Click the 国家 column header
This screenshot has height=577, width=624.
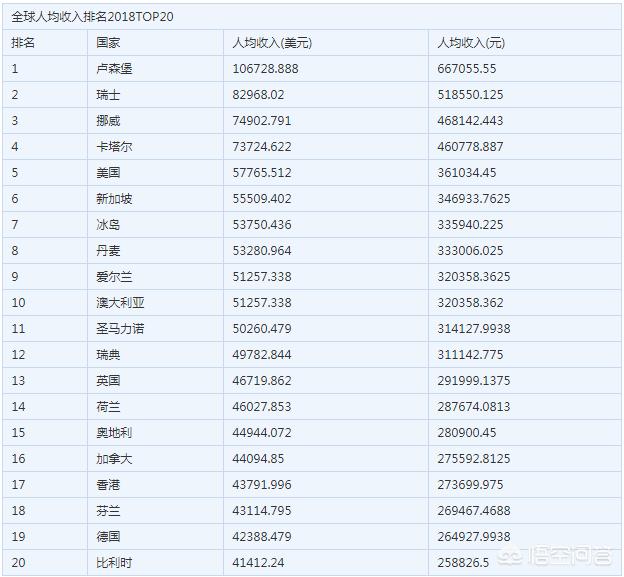(108, 43)
